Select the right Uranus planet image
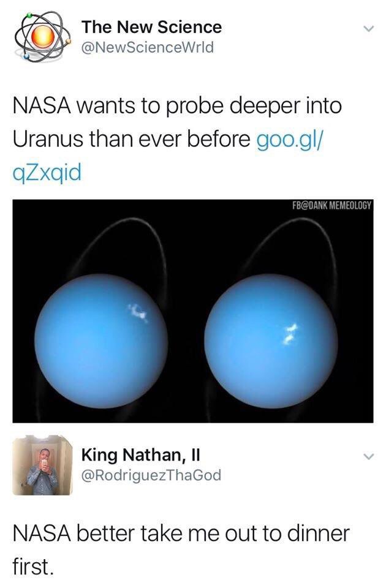Screen dimensions: 386x588 [271, 341]
